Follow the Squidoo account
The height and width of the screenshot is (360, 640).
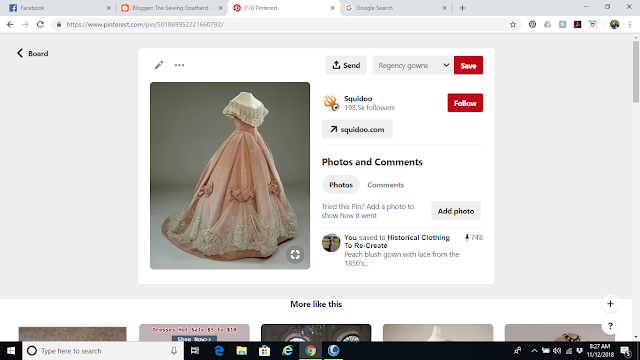465,103
